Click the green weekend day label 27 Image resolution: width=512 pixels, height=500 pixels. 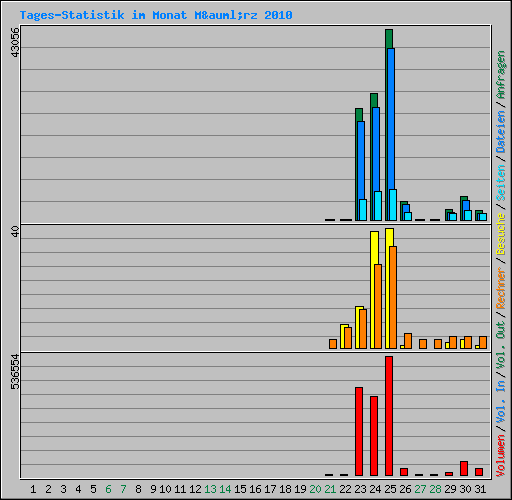pyautogui.click(x=420, y=489)
